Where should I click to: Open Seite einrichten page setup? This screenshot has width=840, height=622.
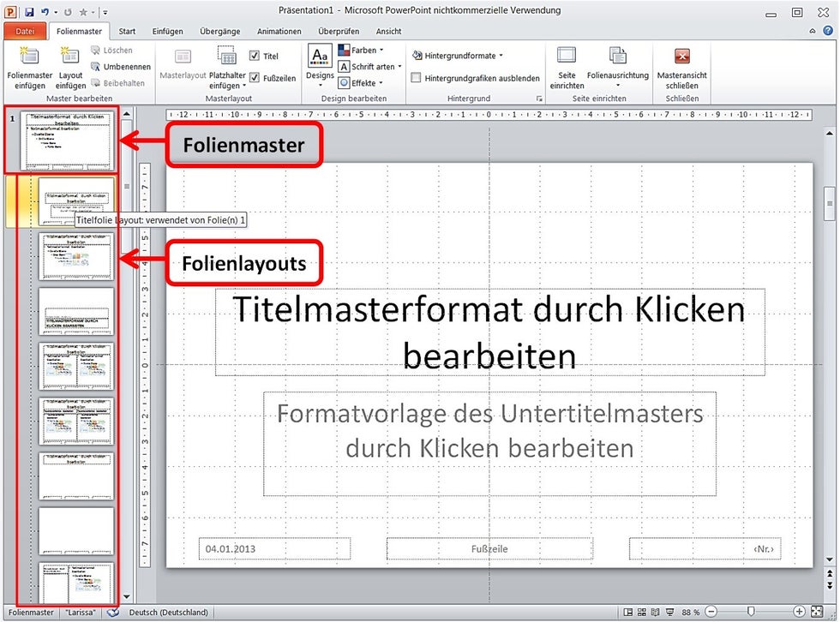click(x=567, y=68)
